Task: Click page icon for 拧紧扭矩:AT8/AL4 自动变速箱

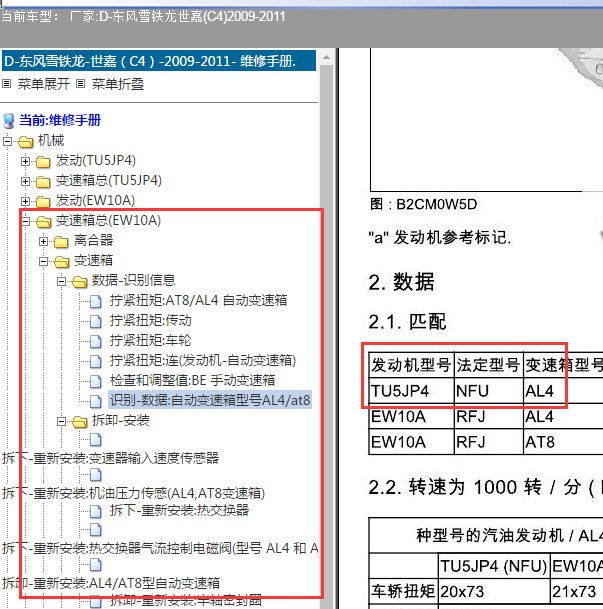Action: (96, 301)
